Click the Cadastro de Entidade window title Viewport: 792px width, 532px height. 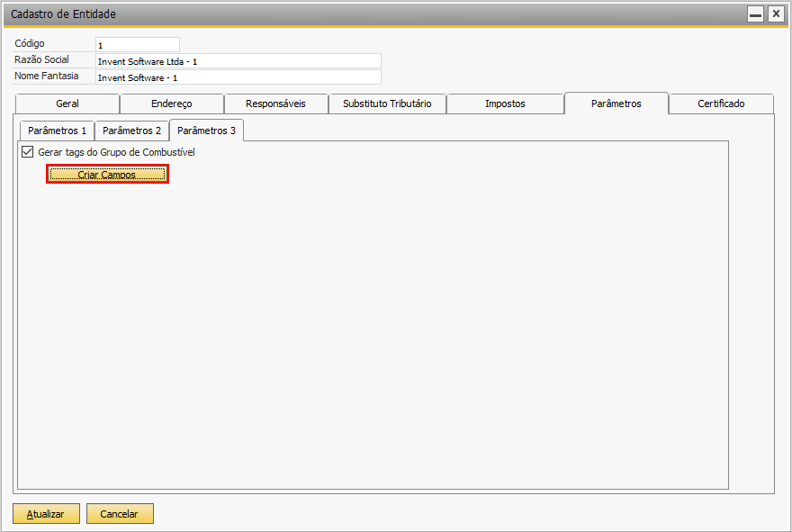[63, 14]
